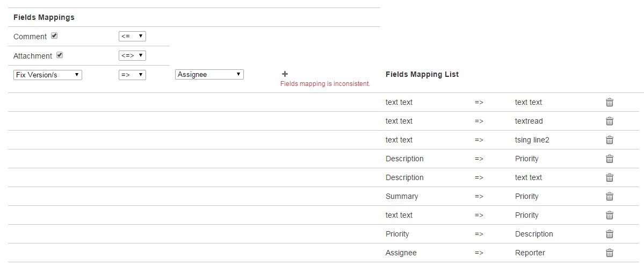
Task: Remove the 'text text => textread' mapping
Action: [610, 121]
